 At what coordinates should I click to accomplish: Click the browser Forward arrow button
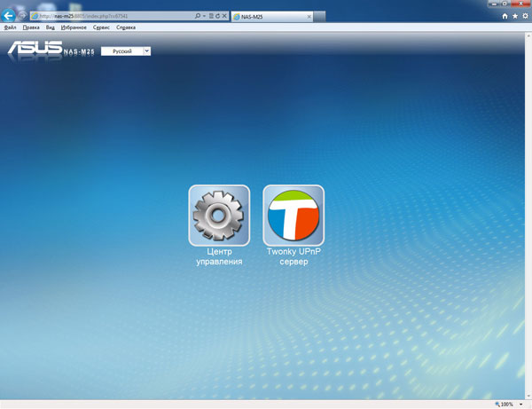pyautogui.click(x=22, y=16)
